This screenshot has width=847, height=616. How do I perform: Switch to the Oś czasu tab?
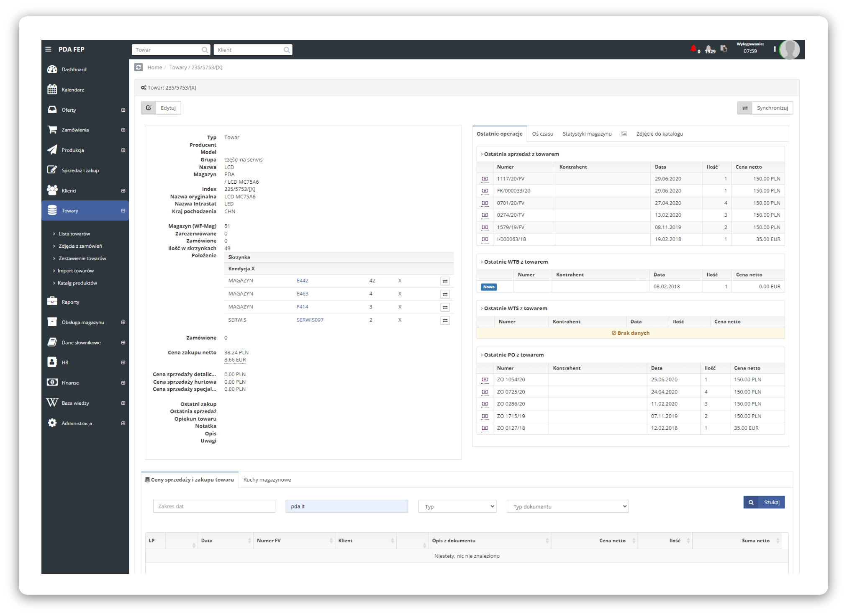(542, 134)
